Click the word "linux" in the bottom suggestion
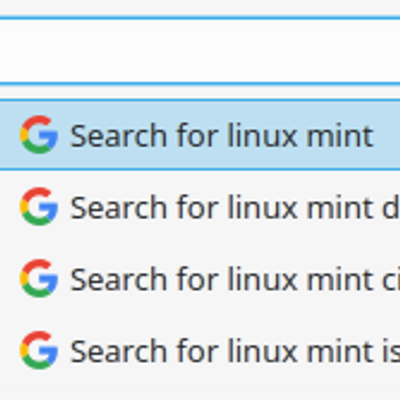The image size is (400, 400). click(262, 350)
